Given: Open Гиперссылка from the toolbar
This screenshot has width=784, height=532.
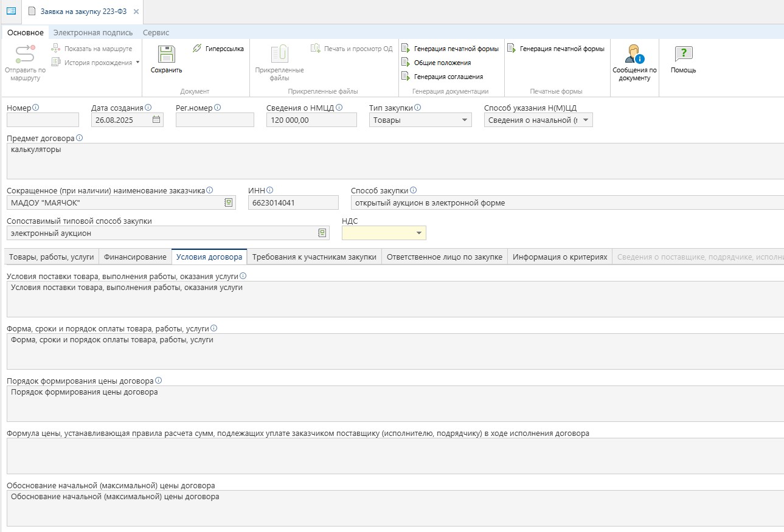Looking at the screenshot, I should [x=218, y=49].
